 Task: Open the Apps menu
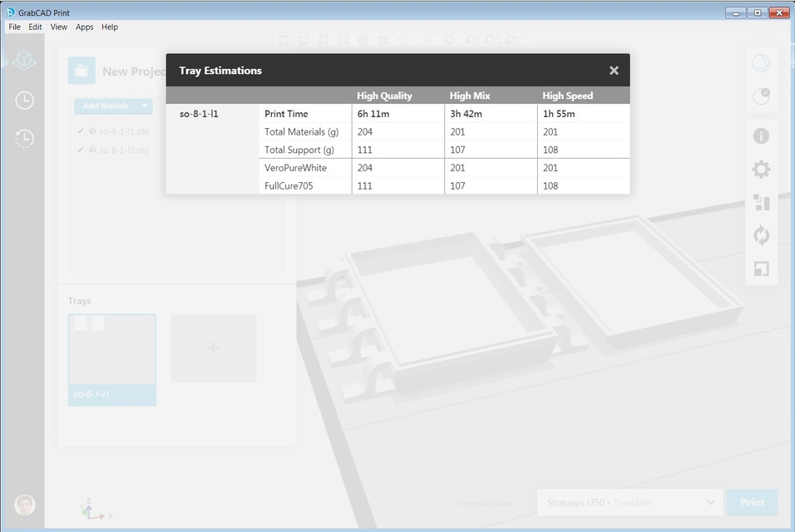pos(84,27)
